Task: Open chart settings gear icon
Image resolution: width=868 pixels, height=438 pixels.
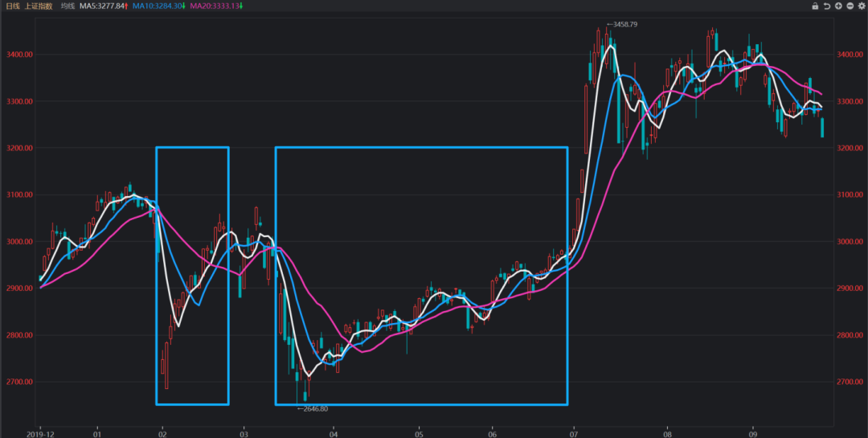Action: tap(861, 6)
